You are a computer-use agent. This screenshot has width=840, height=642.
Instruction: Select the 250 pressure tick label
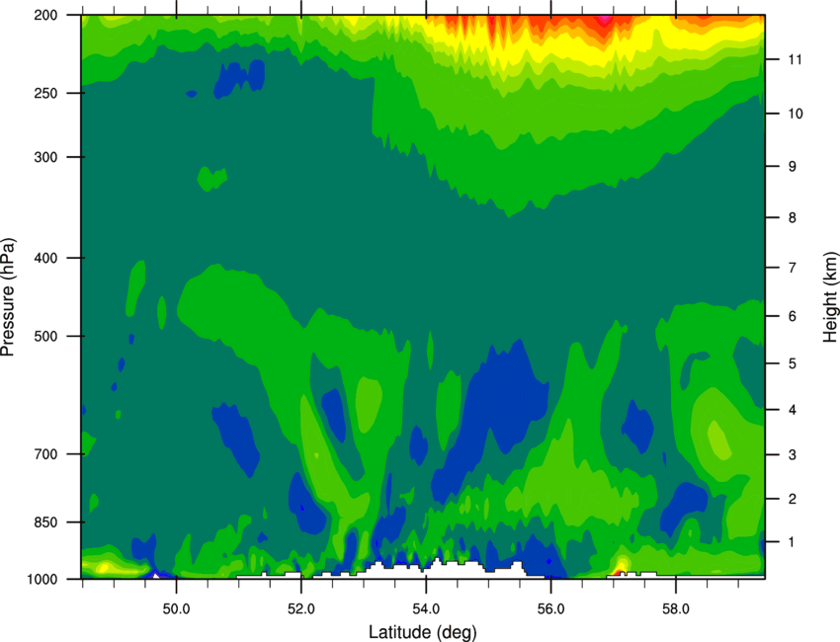(x=45, y=93)
